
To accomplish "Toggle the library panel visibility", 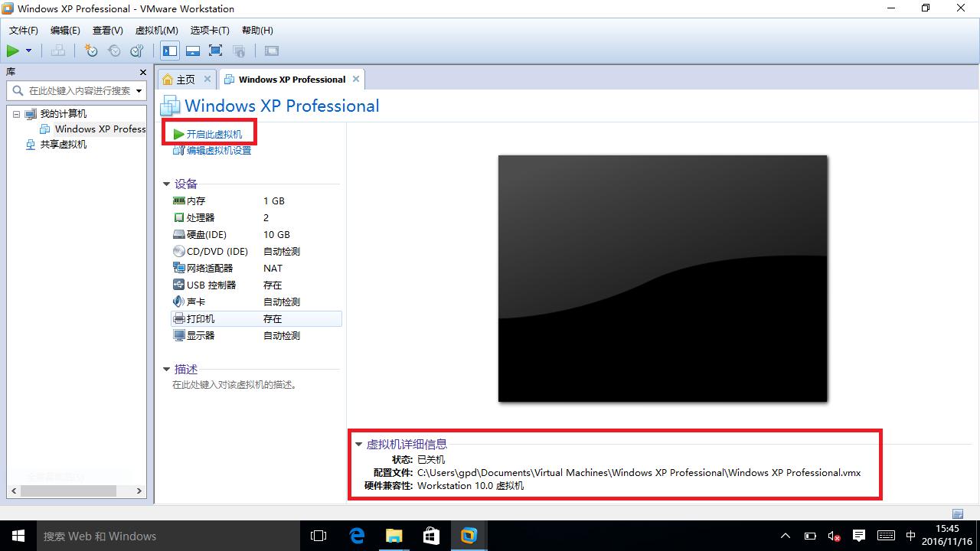I will pyautogui.click(x=170, y=51).
